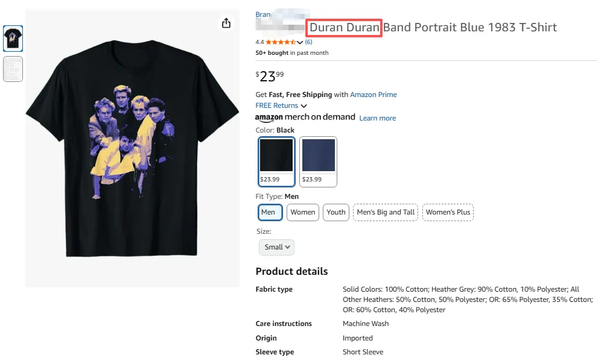Select the first black shirt thumbnail
The height and width of the screenshot is (364, 604).
[x=13, y=39]
